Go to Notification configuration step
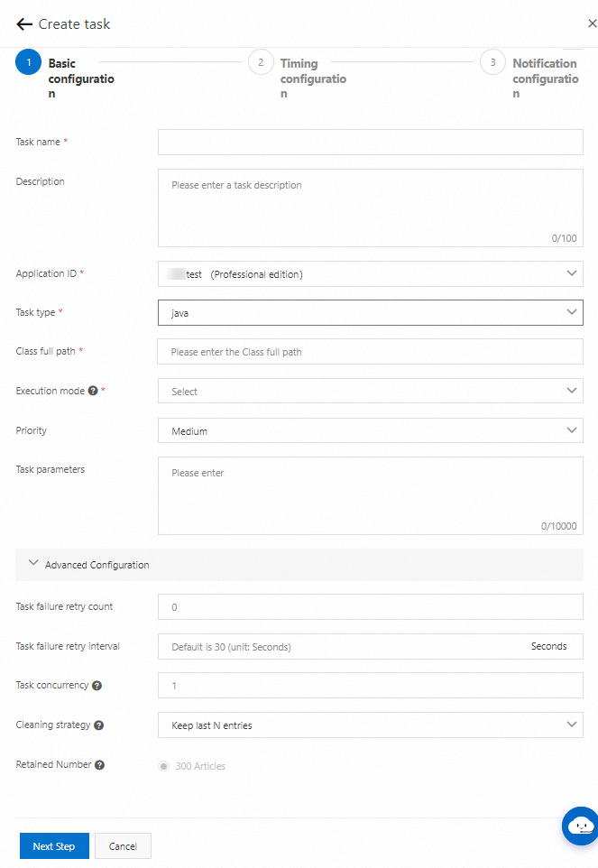 492,62
